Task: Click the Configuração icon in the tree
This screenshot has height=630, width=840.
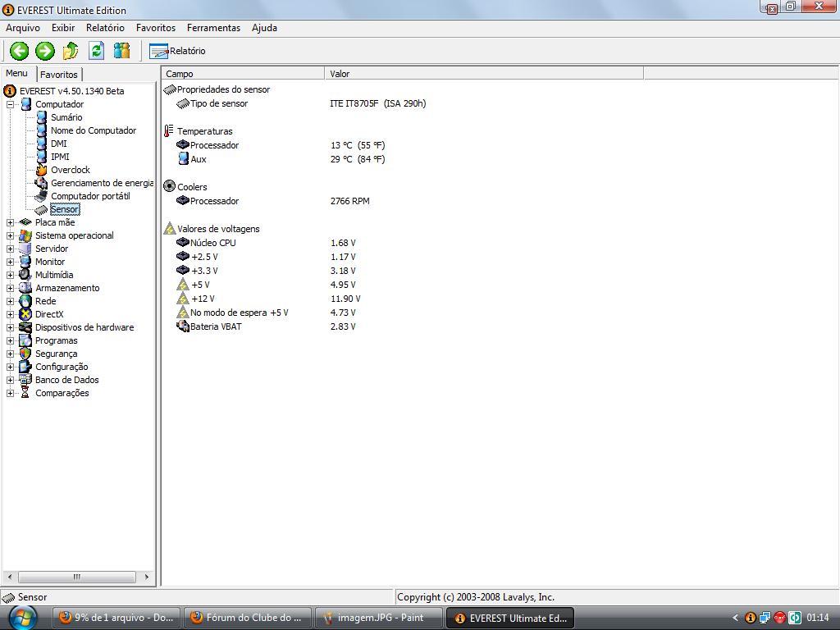Action: (25, 367)
